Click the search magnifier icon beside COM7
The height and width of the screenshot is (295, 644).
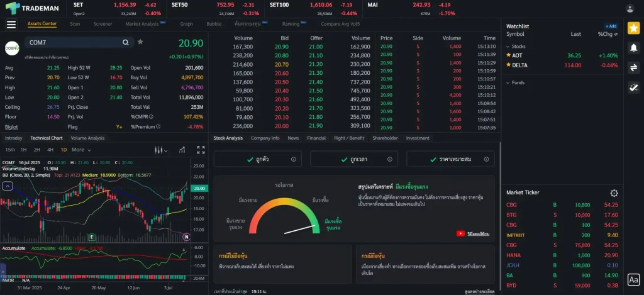tap(126, 42)
